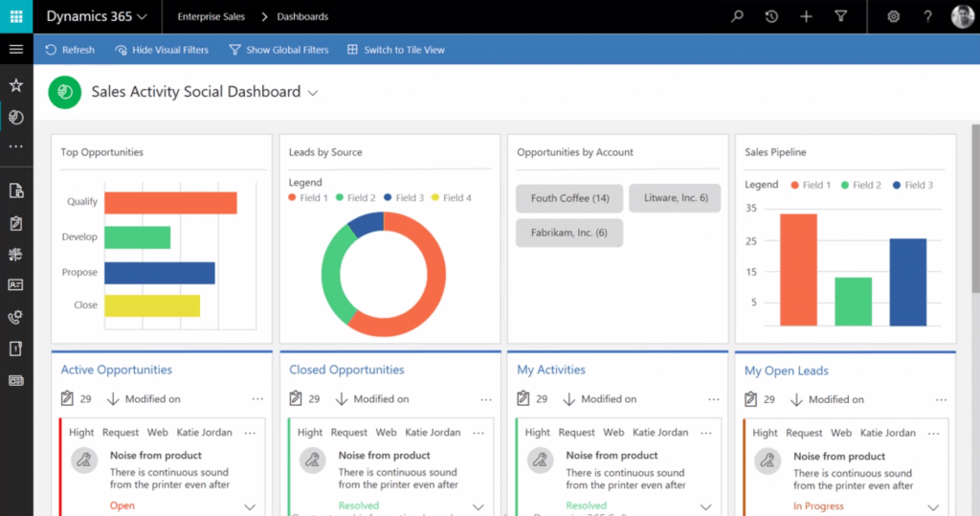Toggle the hamburger navigation menu
This screenshot has height=516, width=980.
point(16,49)
